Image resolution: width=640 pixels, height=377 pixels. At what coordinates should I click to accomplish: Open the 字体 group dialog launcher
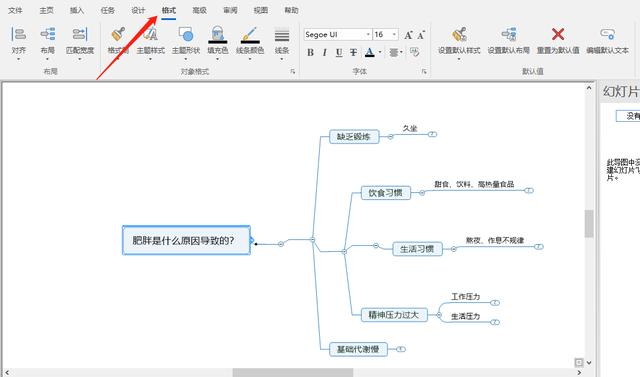click(x=424, y=72)
